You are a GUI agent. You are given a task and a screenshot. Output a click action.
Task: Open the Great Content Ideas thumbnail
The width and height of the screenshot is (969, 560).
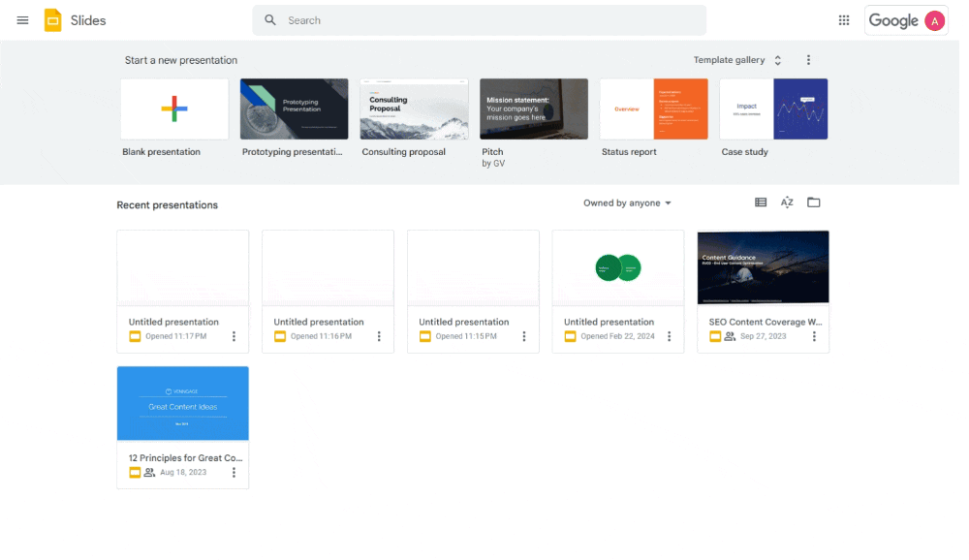tap(183, 404)
